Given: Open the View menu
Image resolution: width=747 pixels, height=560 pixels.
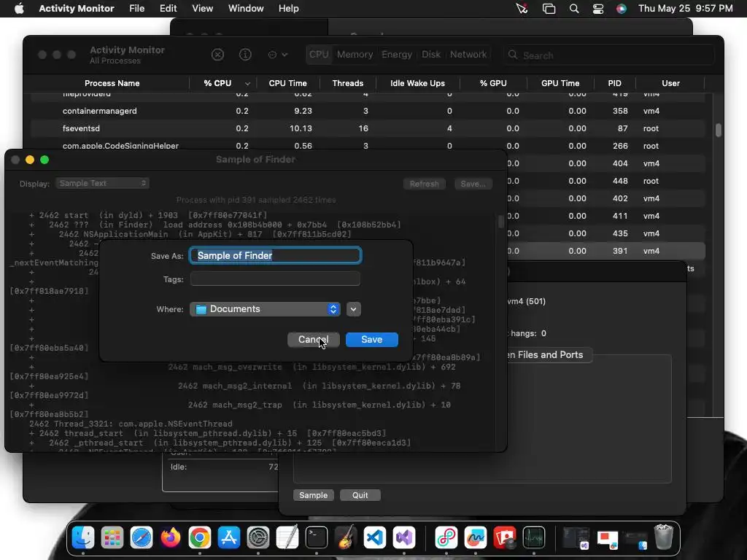Looking at the screenshot, I should click(203, 9).
